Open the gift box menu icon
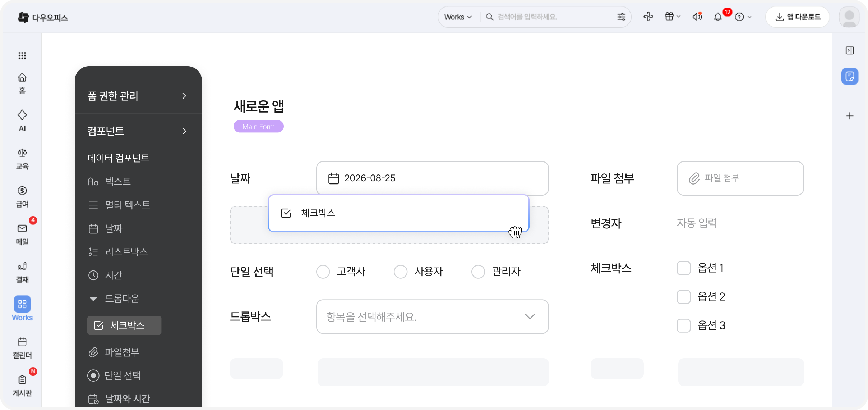This screenshot has width=868, height=410. point(672,17)
